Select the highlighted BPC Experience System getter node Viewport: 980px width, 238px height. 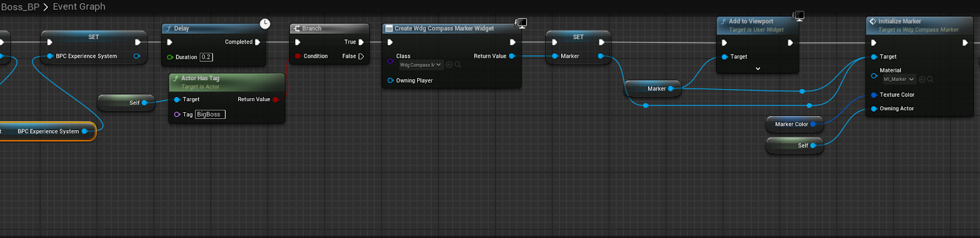pos(48,131)
